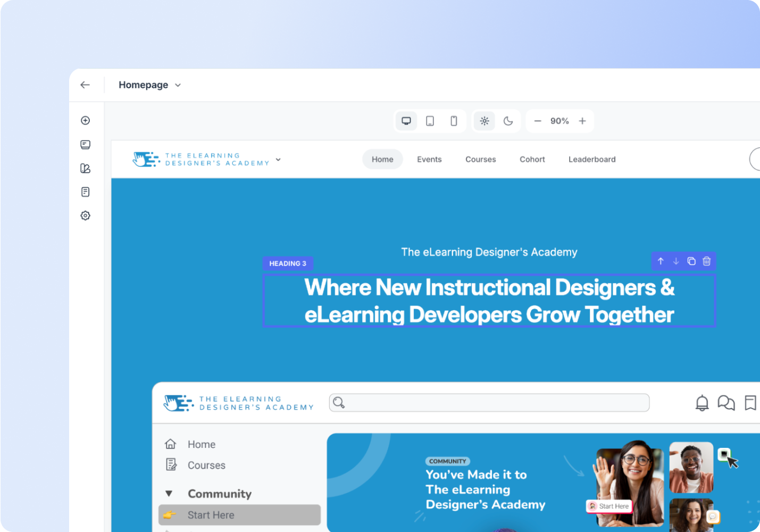Select the Start Here sidebar item

(239, 515)
